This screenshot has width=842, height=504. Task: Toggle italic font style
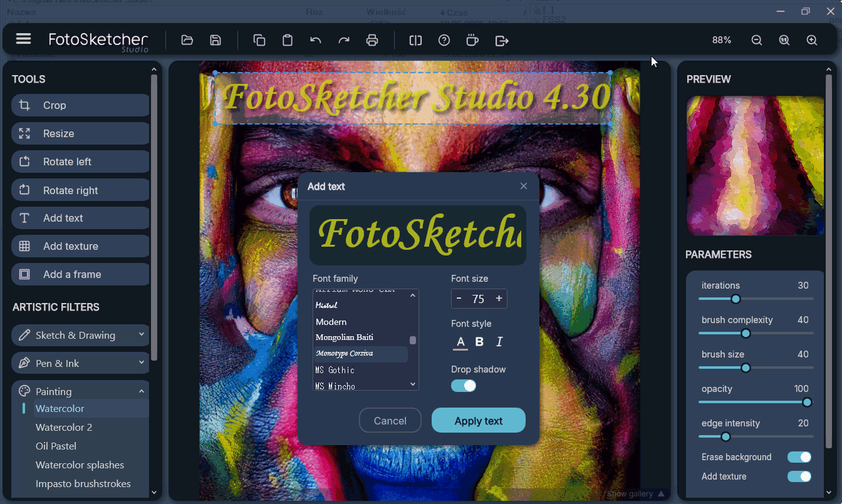pos(499,342)
